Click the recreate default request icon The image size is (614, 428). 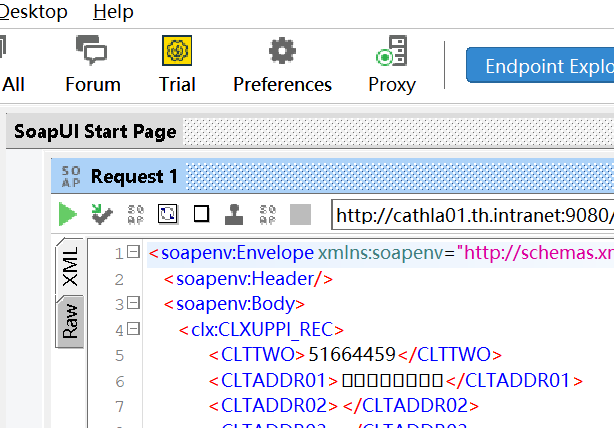point(167,214)
